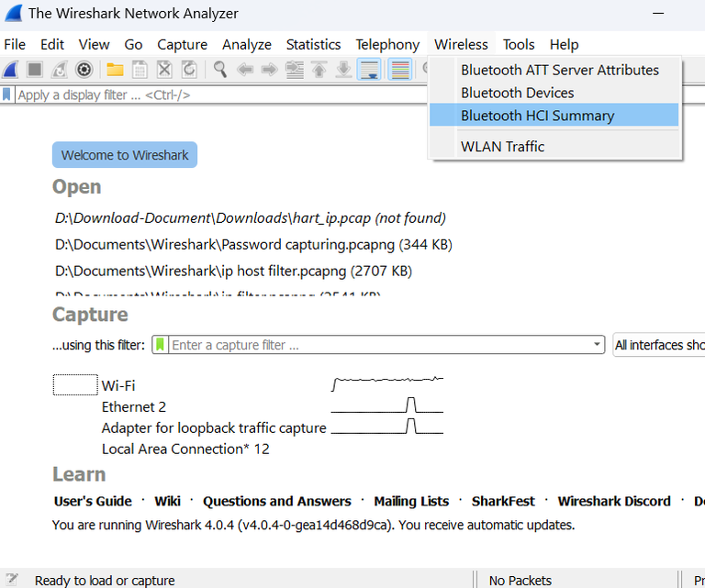Jump to last packet icon

(x=344, y=70)
